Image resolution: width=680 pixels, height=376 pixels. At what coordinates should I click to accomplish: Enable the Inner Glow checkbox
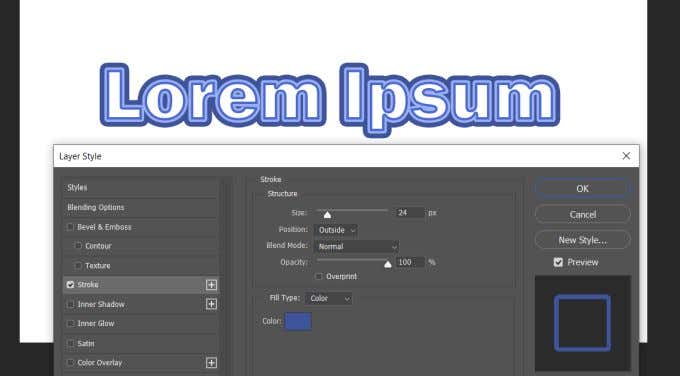point(70,323)
